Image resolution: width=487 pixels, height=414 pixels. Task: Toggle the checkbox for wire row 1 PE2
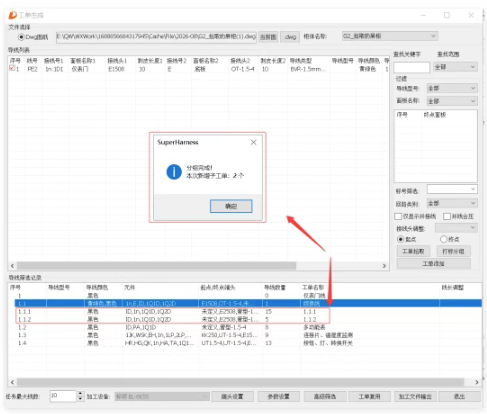[12, 68]
